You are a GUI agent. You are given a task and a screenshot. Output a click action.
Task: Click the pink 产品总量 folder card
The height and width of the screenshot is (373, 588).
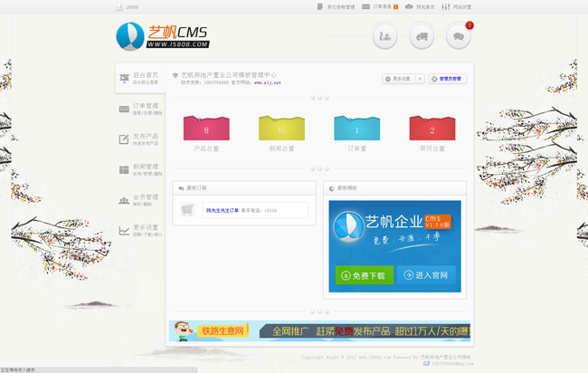(x=206, y=128)
